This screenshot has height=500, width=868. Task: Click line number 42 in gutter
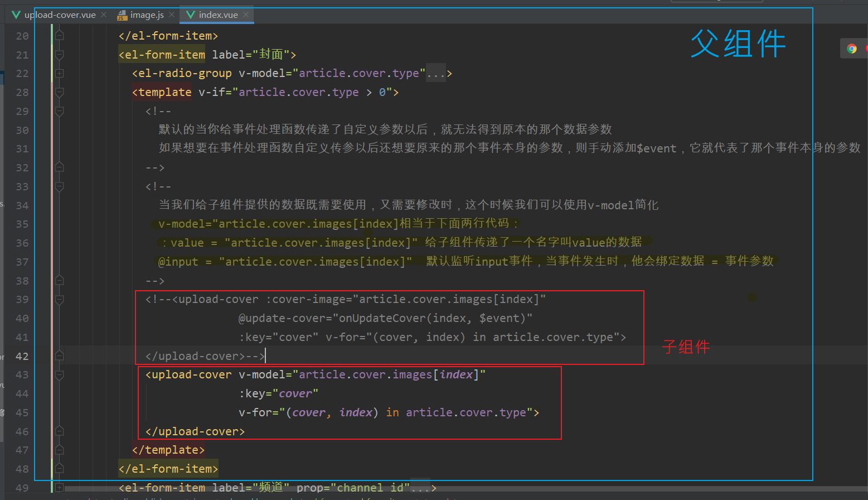pos(22,356)
